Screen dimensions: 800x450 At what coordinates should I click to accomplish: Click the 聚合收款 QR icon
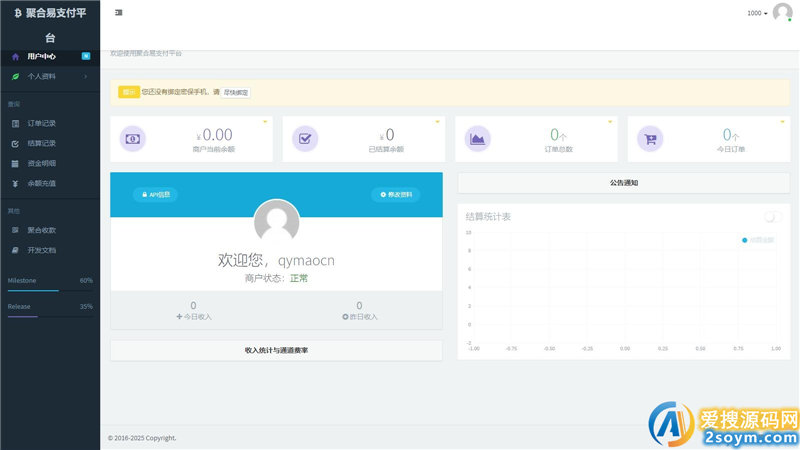coord(15,230)
